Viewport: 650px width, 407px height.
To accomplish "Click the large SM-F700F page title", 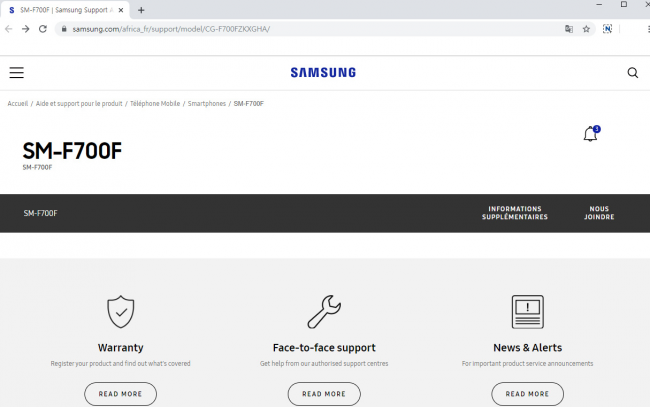I will tap(72, 150).
